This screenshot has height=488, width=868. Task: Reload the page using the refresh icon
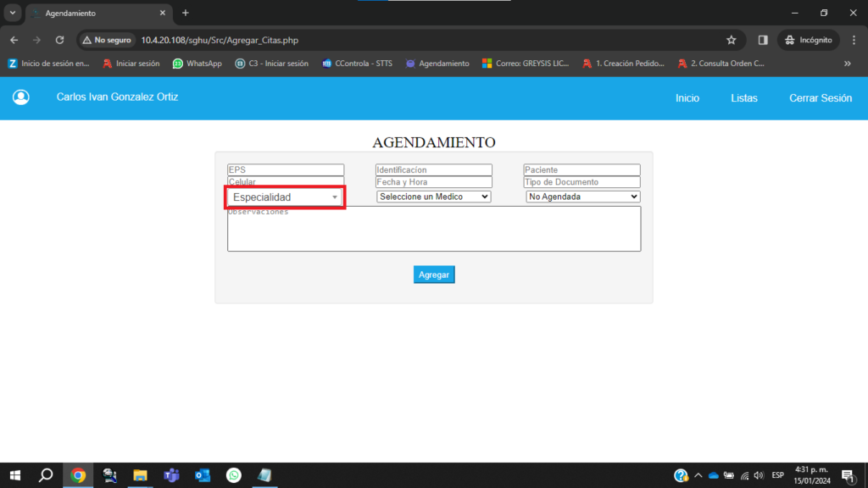tap(59, 40)
